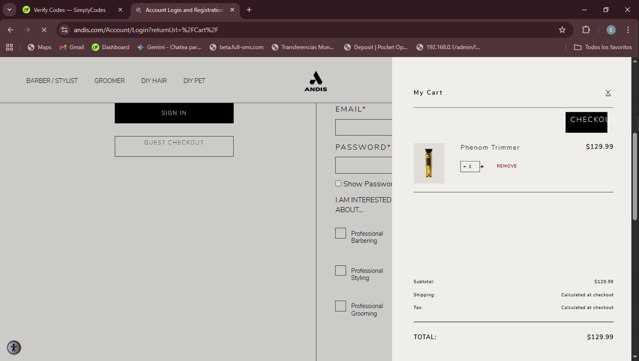
Task: Open the browser extensions menu
Action: pos(586,30)
